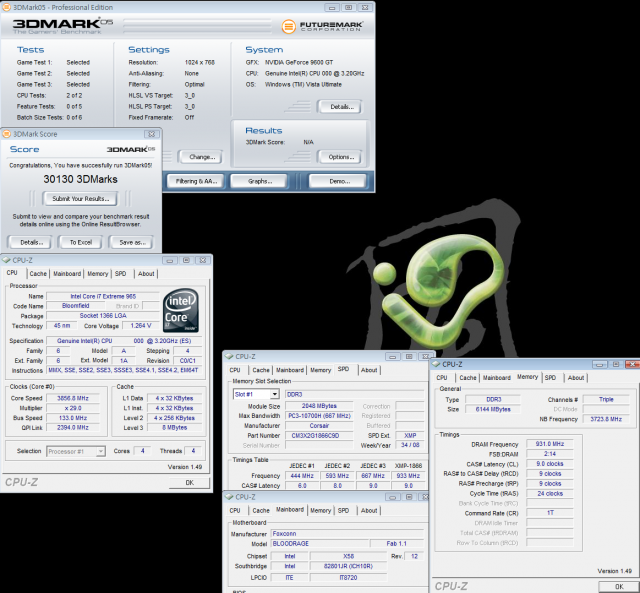Viewport: 640px width, 593px height.
Task: Click the Multiplier x 29.0 value
Action: click(73, 408)
